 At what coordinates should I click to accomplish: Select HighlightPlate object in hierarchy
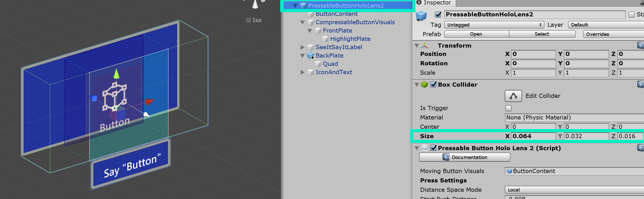point(350,39)
